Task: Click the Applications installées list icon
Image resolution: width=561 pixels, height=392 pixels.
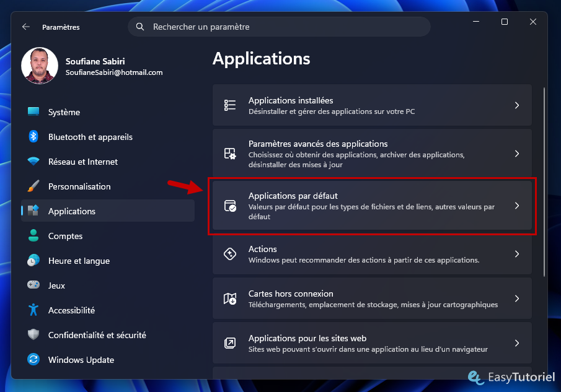Action: pyautogui.click(x=230, y=105)
